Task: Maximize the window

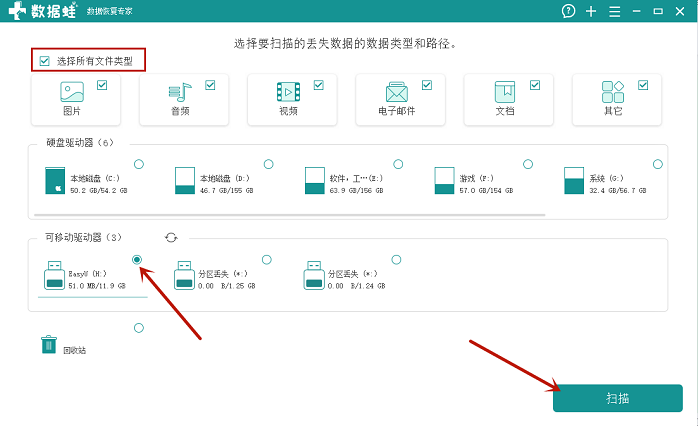Action: click(x=658, y=11)
